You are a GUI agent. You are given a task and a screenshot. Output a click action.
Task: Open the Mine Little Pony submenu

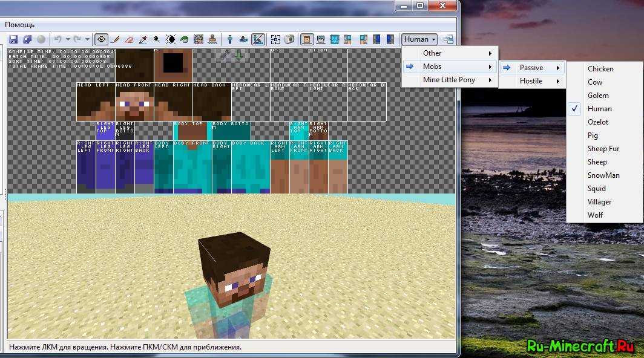(x=450, y=80)
